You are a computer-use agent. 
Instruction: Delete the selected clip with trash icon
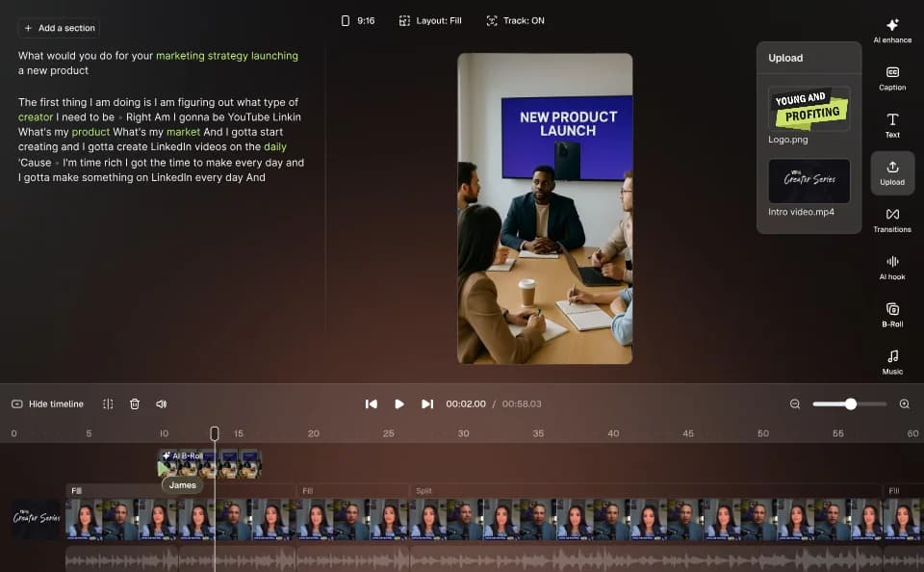point(135,403)
